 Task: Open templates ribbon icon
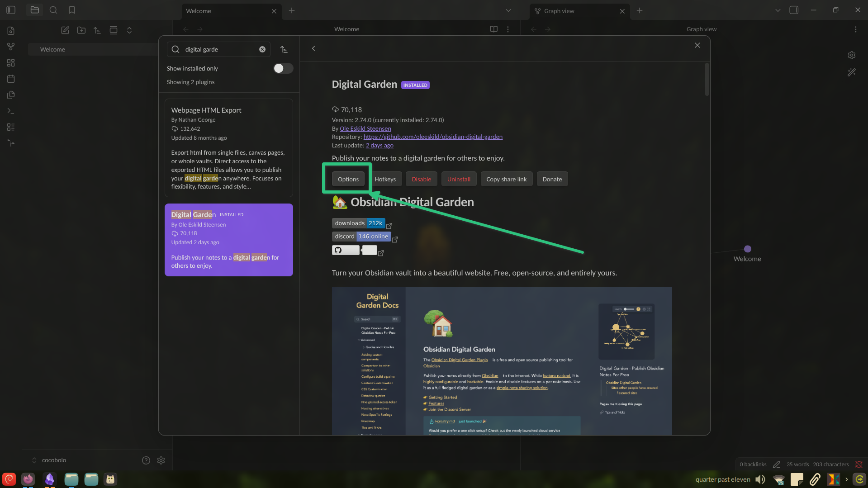pos(11,95)
